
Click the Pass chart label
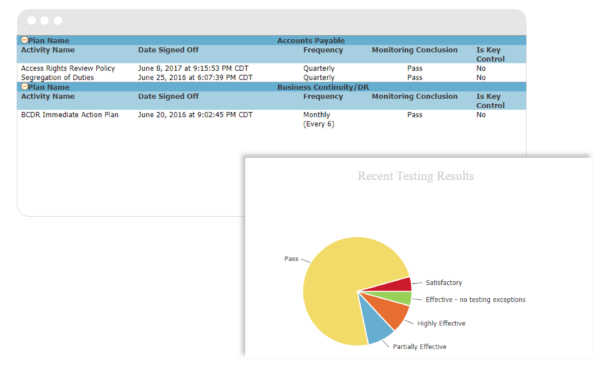pos(291,259)
